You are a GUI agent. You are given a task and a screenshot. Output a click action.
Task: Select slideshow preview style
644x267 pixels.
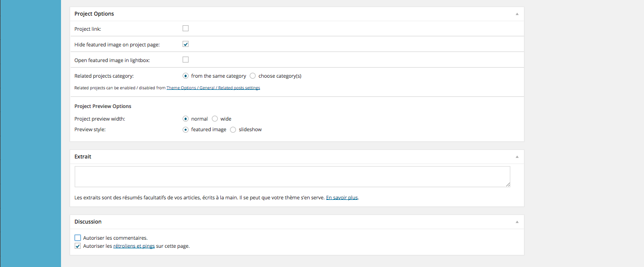[233, 129]
